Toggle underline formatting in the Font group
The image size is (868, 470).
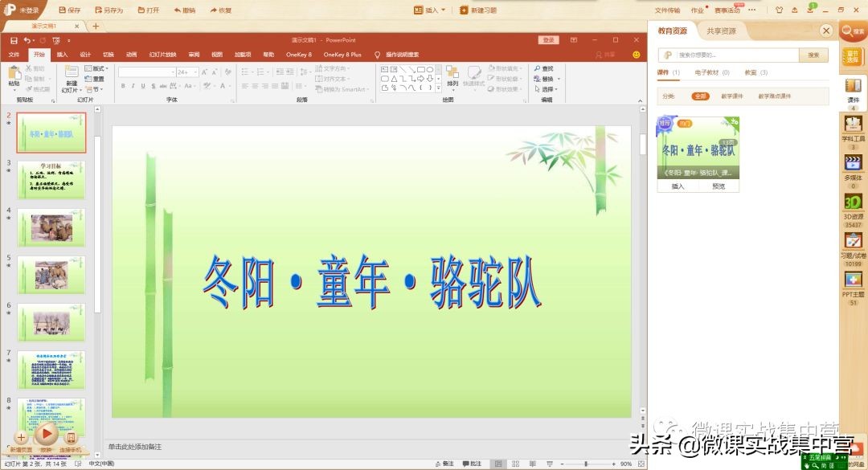click(x=143, y=85)
